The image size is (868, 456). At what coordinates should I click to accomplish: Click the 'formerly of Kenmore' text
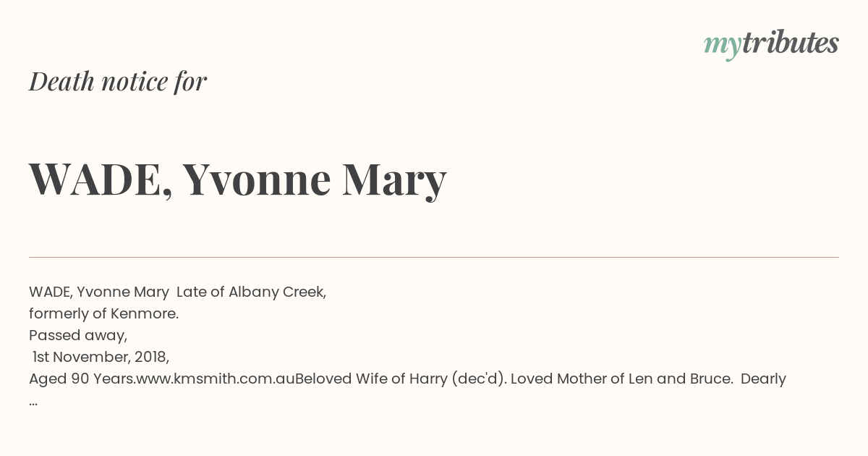[x=103, y=314]
